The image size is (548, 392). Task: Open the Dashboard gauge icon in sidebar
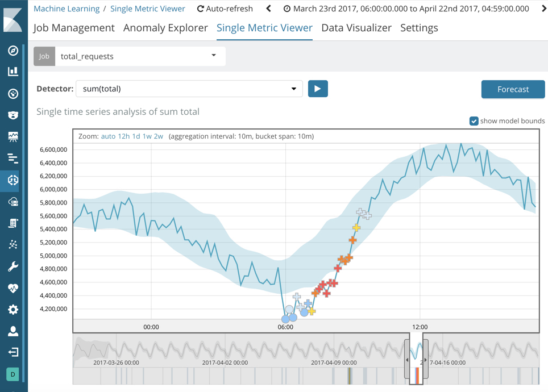pyautogui.click(x=13, y=94)
